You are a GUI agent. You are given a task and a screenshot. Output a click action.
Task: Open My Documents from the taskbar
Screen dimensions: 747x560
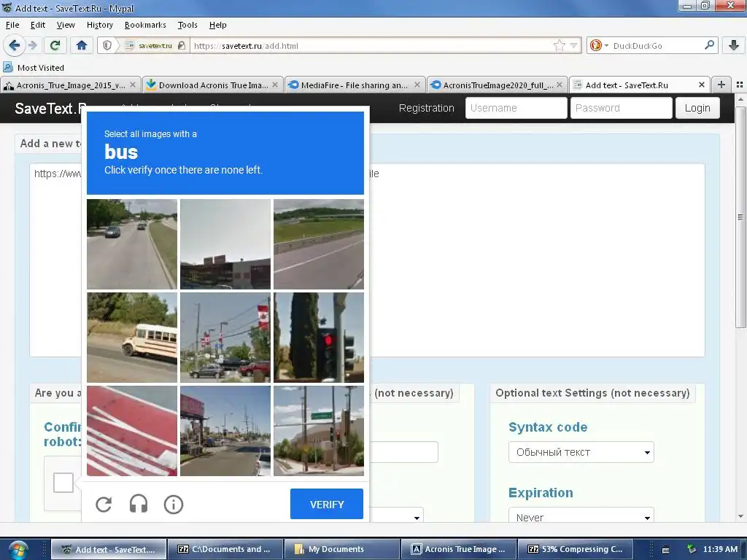click(341, 549)
